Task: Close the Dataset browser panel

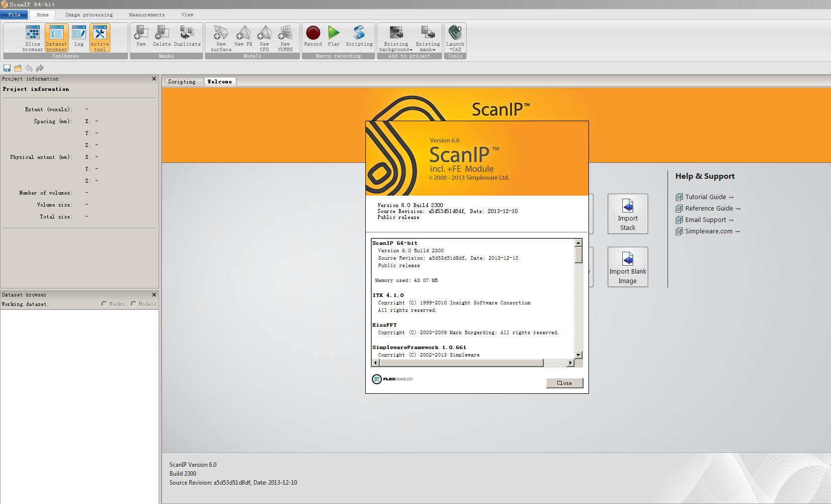Action: [154, 294]
